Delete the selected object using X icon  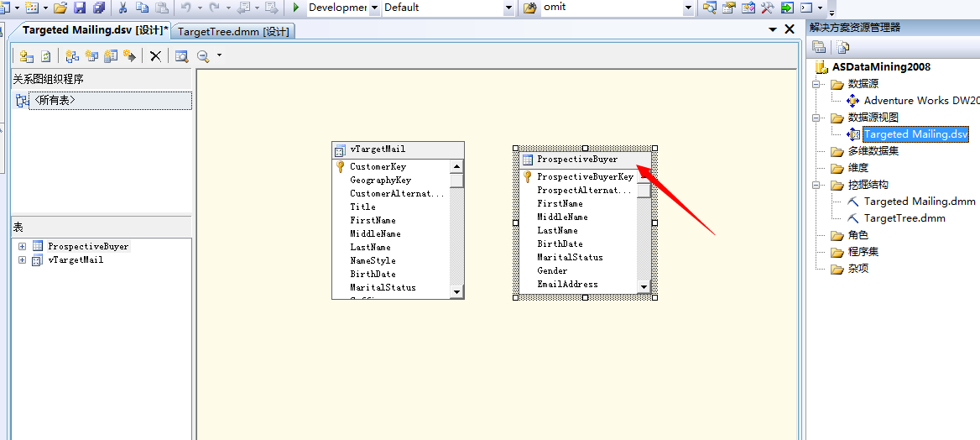(x=155, y=56)
